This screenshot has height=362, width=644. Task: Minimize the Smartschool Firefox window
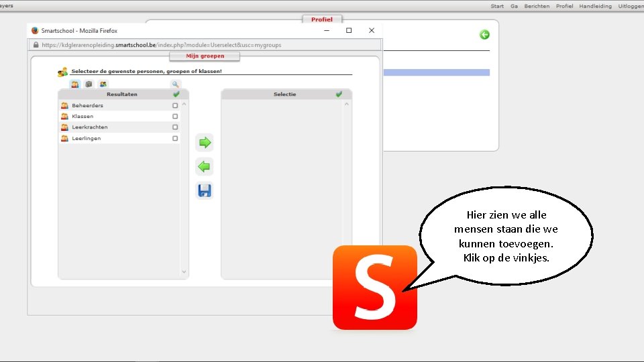327,30
